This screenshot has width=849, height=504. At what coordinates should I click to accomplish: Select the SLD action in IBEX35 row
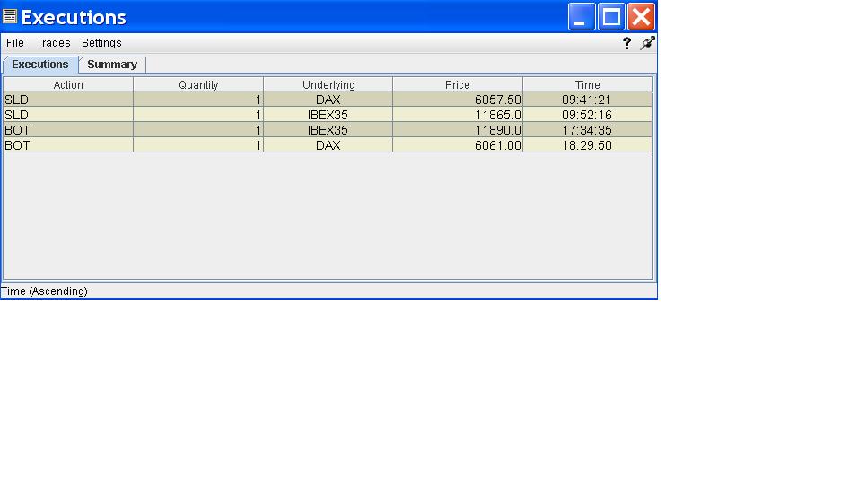[68, 115]
